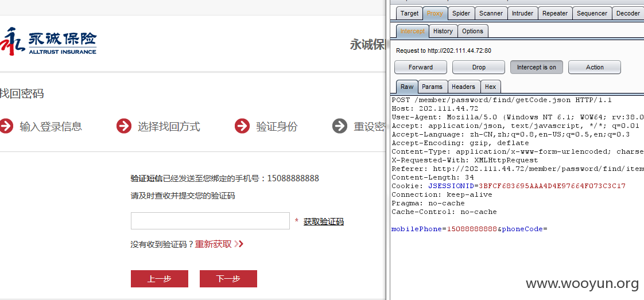The height and width of the screenshot is (300, 644).
Task: Click the 验证身份 step label
Action: [277, 126]
